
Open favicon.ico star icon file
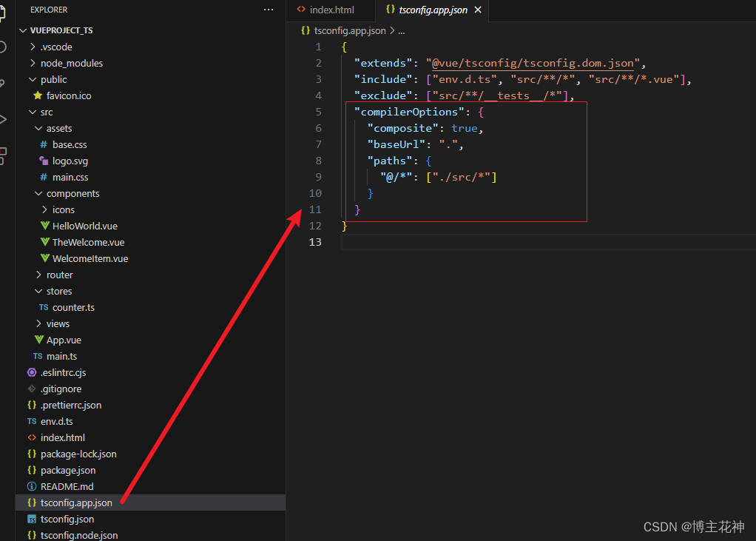[x=38, y=95]
